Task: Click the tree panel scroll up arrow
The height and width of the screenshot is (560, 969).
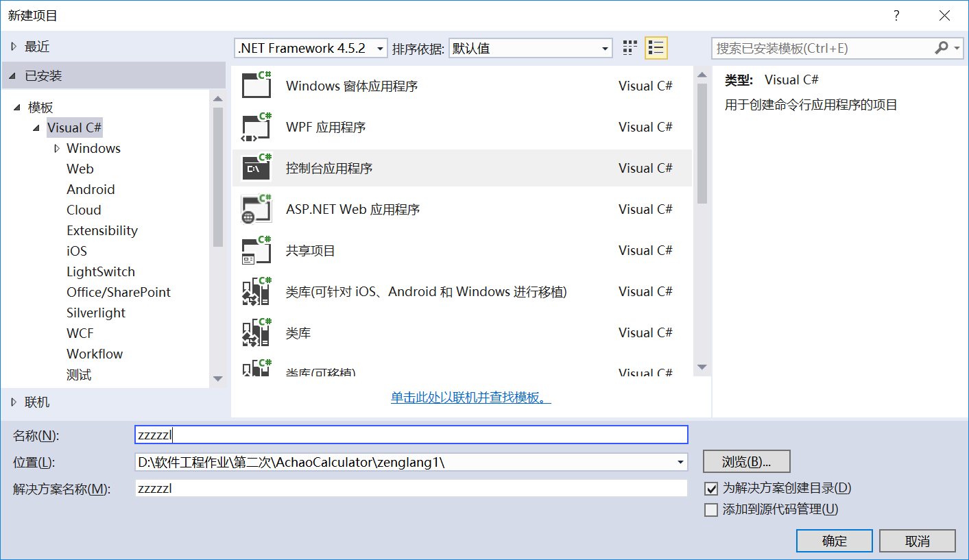Action: pos(218,98)
